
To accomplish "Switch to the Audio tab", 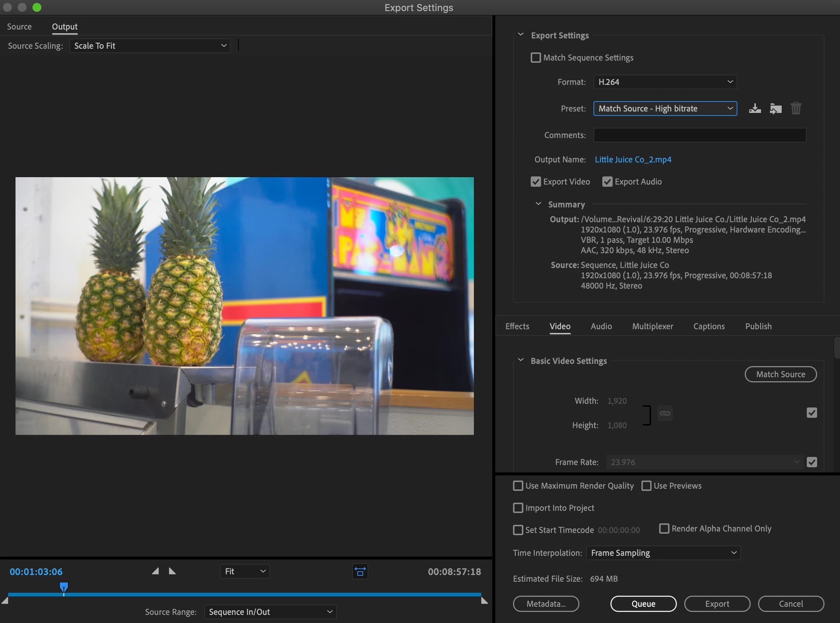I will click(601, 326).
